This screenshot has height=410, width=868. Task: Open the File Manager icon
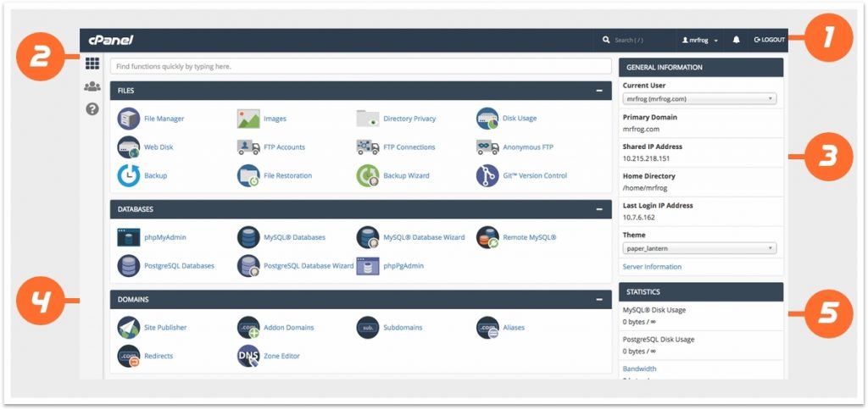(x=129, y=119)
